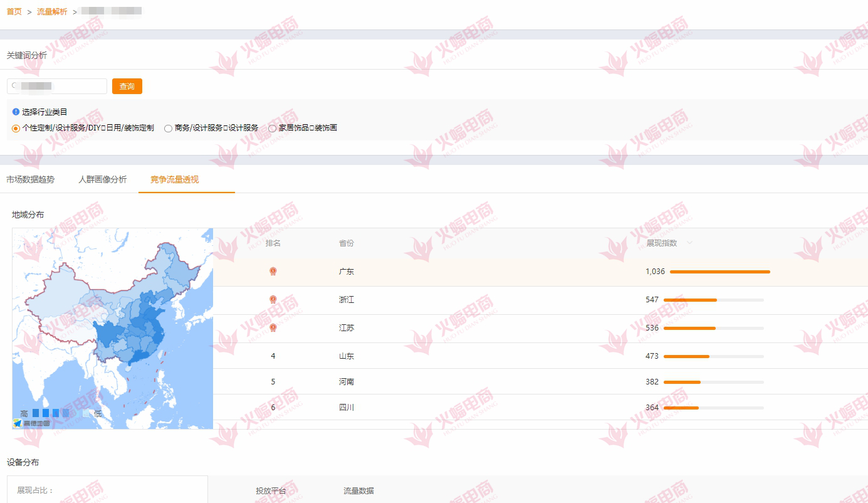Select the 江苏 province cell
This screenshot has width=868, height=503.
pyautogui.click(x=347, y=328)
